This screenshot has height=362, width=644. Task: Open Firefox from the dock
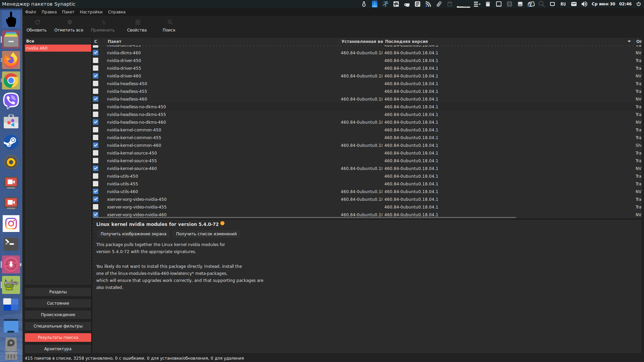(x=11, y=60)
